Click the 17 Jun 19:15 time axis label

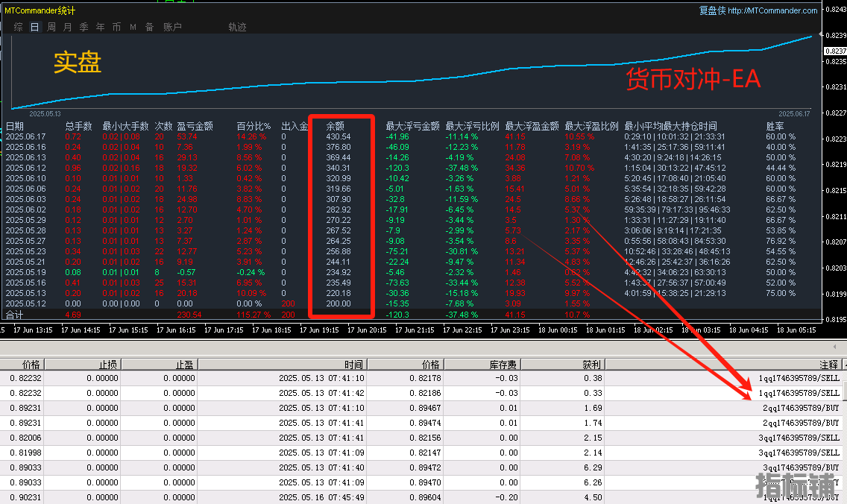pyautogui.click(x=319, y=330)
